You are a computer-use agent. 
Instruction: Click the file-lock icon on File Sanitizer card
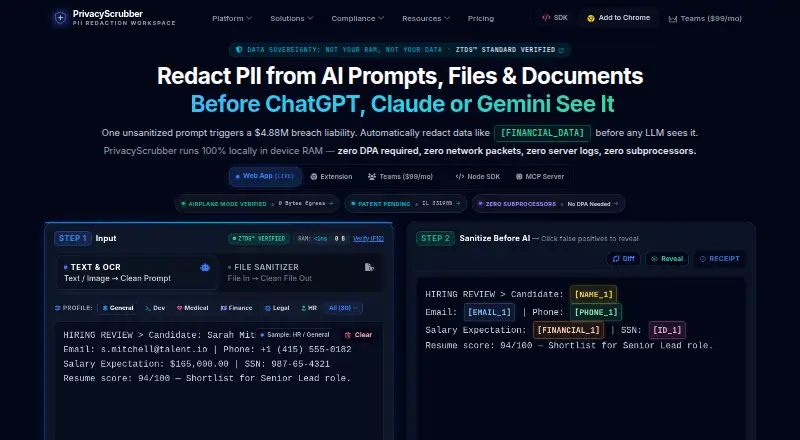pos(369,267)
